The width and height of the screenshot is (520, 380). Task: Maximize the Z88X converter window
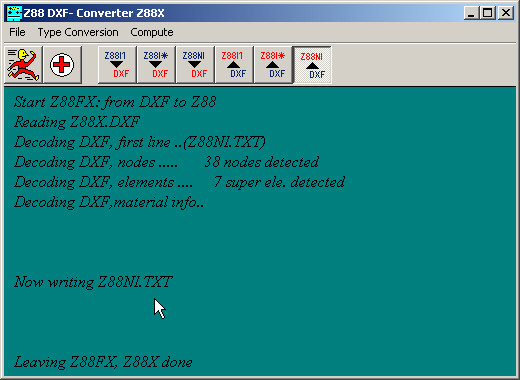point(488,13)
